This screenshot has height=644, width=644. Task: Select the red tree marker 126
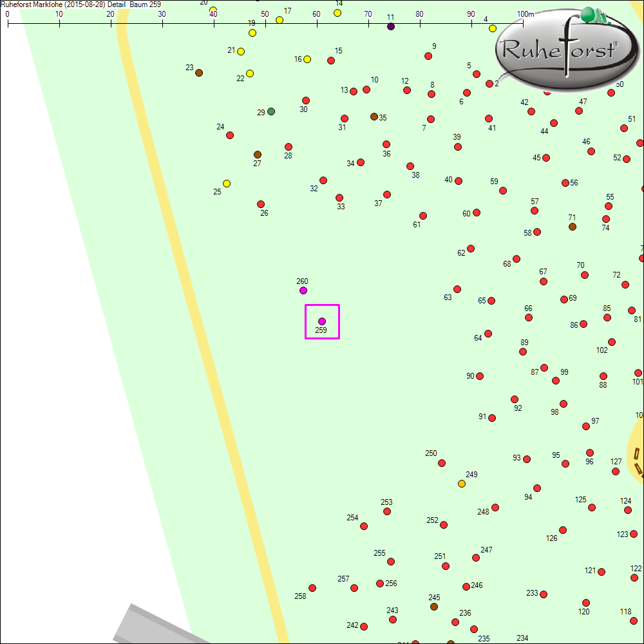tap(563, 530)
